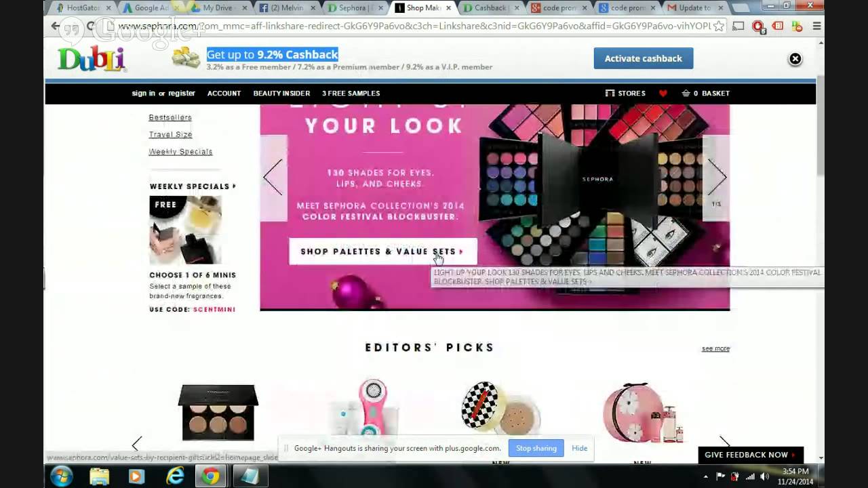Go to next hero banner slide
The height and width of the screenshot is (488, 868).
pos(716,178)
